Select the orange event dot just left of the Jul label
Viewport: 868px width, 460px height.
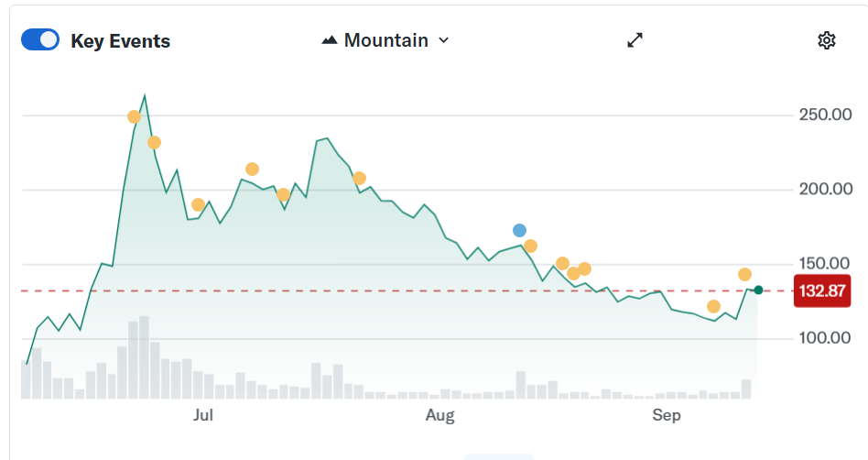[x=198, y=204]
